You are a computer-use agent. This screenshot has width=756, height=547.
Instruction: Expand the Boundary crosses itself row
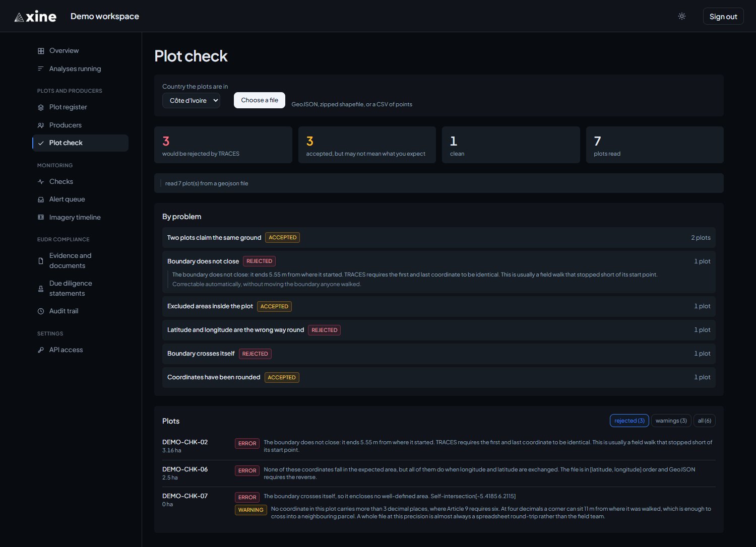438,354
